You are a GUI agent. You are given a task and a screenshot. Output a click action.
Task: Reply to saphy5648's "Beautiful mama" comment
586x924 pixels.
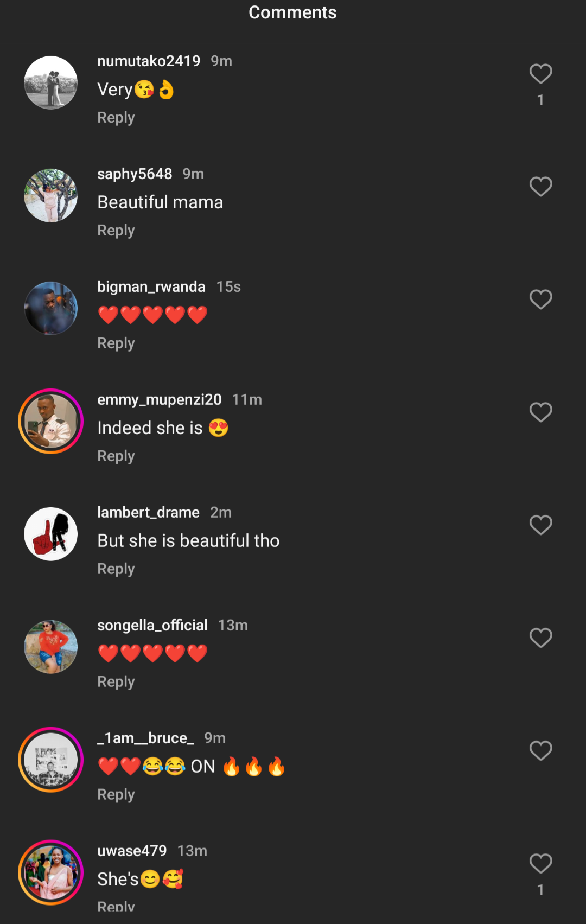click(116, 231)
